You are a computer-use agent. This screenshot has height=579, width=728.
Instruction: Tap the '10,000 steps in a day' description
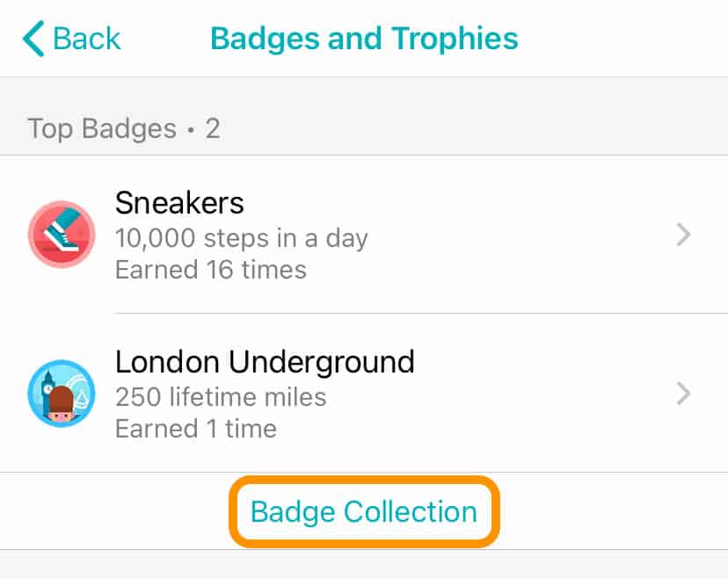click(x=241, y=237)
